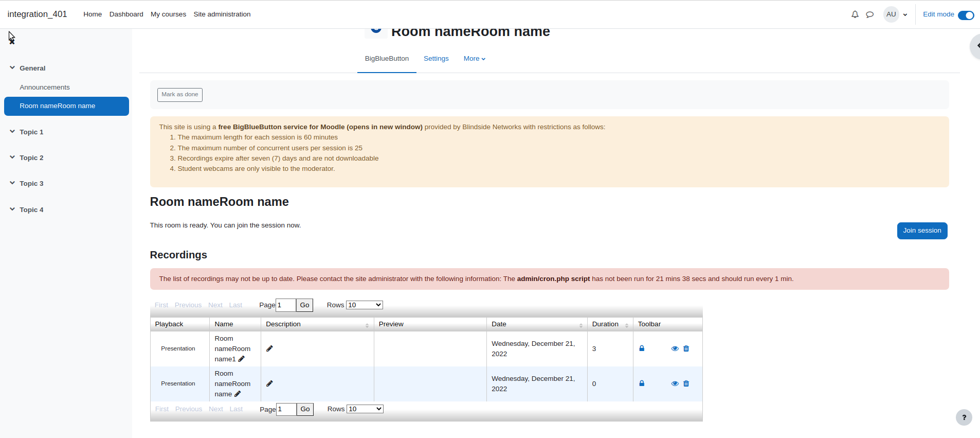Click the Next link below the table
This screenshot has height=438, width=980.
point(216,409)
